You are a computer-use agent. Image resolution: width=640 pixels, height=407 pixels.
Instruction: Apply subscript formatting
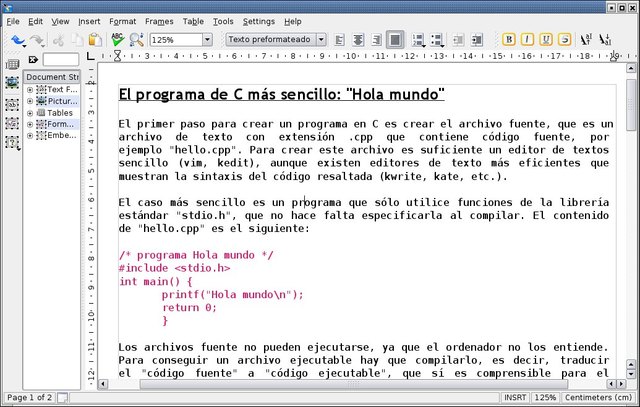[604, 40]
